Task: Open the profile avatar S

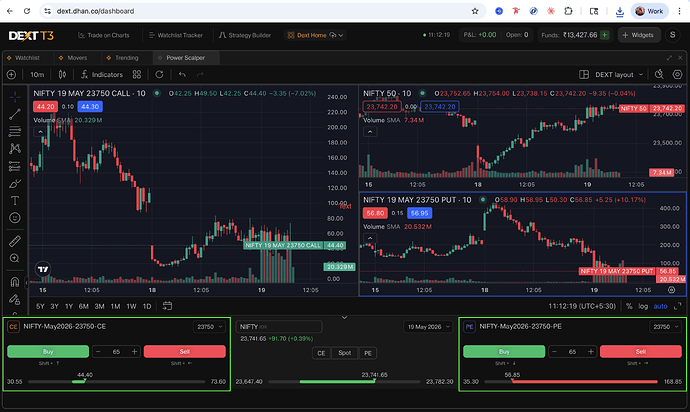Action: click(672, 35)
